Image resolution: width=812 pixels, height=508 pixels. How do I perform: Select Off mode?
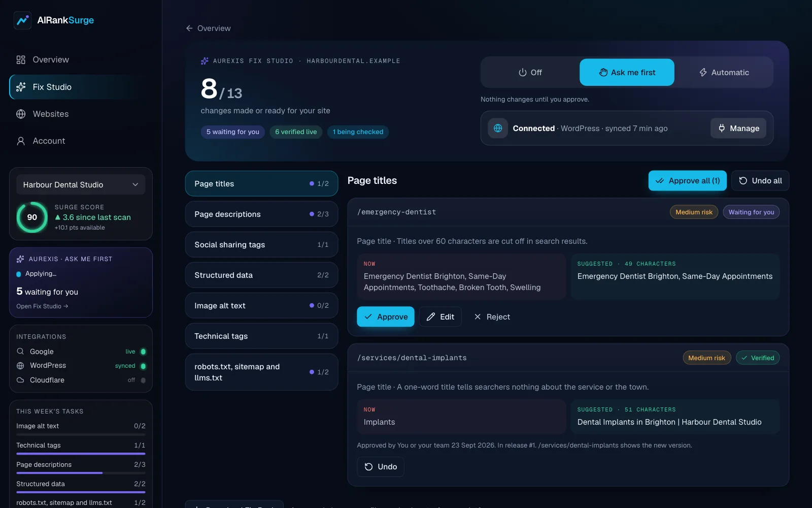[530, 73]
